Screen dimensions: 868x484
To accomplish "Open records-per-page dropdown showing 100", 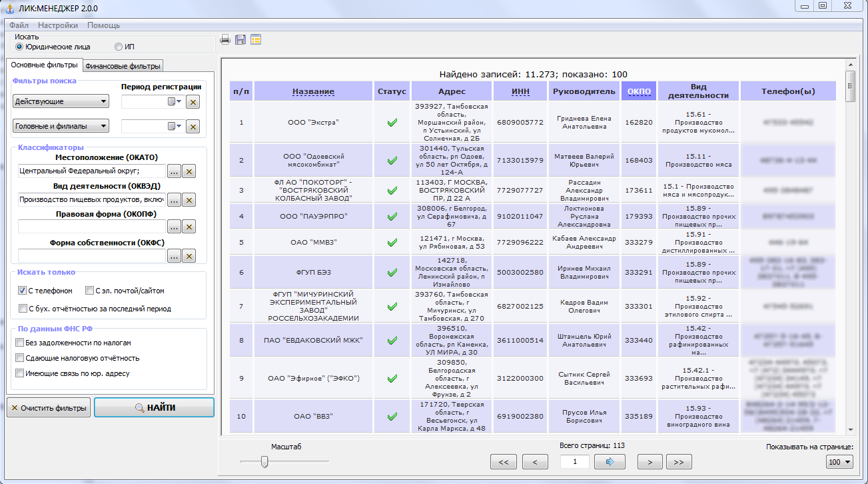I will coord(839,461).
